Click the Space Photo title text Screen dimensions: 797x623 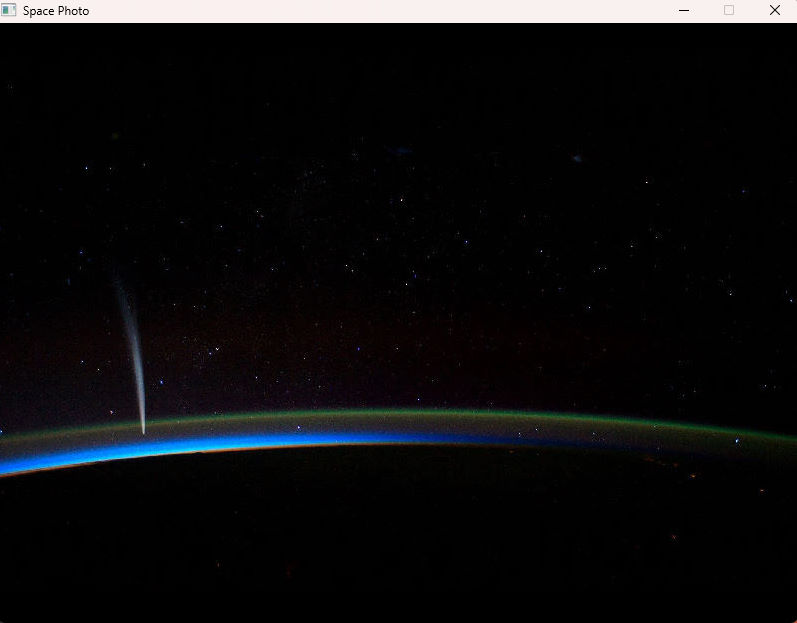coord(56,11)
